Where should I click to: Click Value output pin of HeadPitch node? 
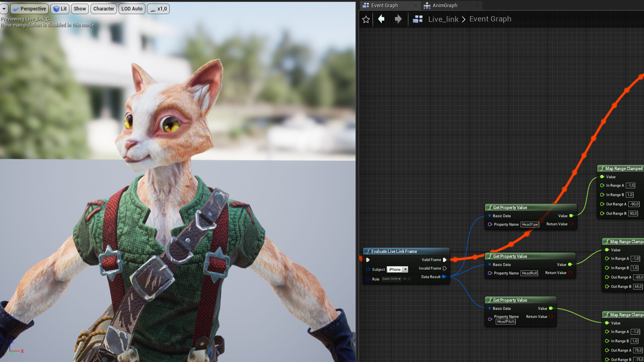pyautogui.click(x=550, y=308)
